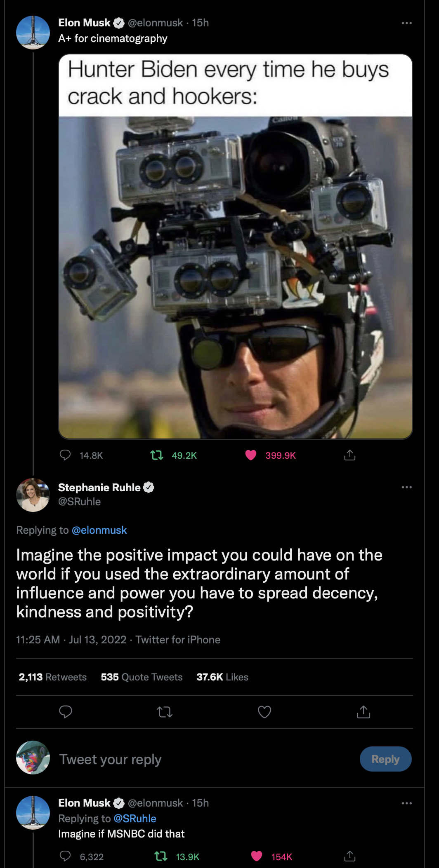Open the @elonmusk mention link in Replying to
This screenshot has height=868, width=439.
coord(99,530)
